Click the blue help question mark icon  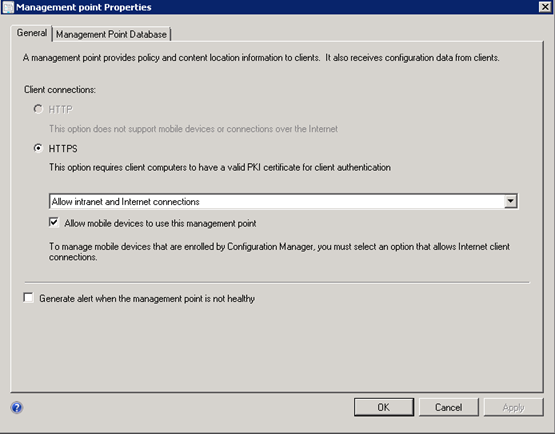point(17,408)
